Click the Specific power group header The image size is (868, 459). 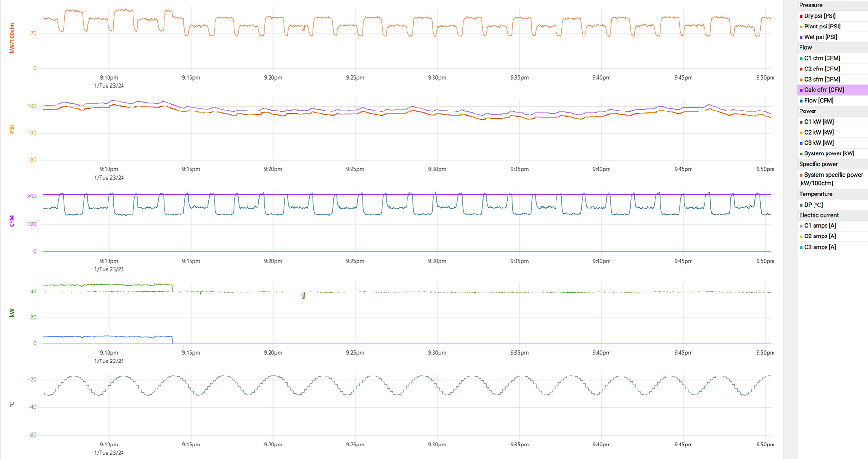click(832, 164)
